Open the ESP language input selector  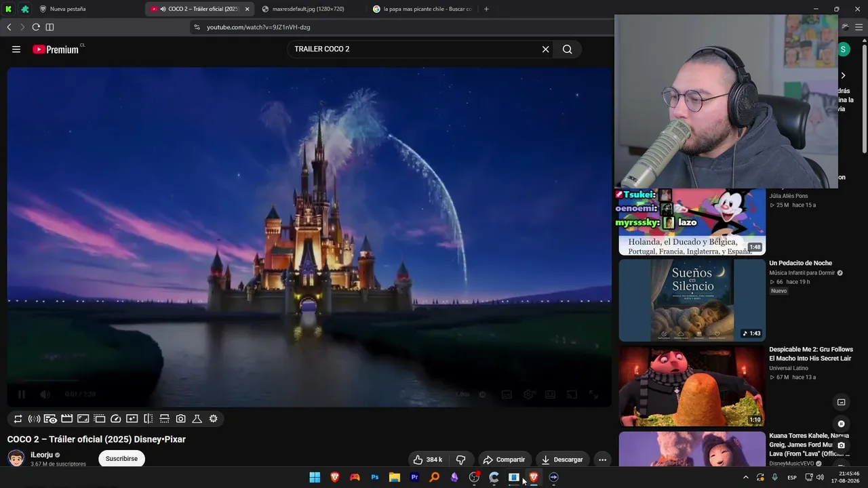(792, 478)
